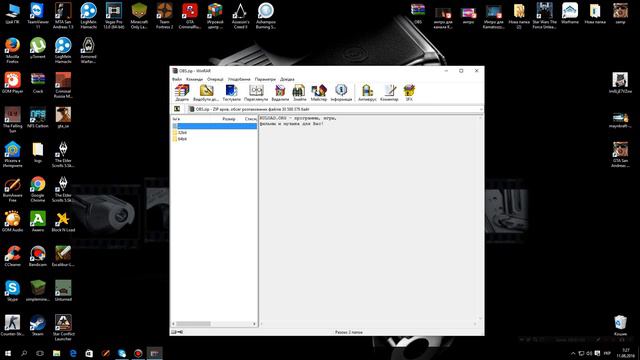640x360 pixels.
Task: Open Assassin's Creed II desktop shortcut
Action: point(240,16)
